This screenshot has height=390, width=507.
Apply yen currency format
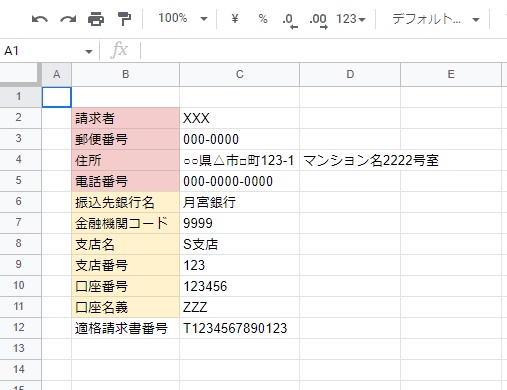(235, 19)
